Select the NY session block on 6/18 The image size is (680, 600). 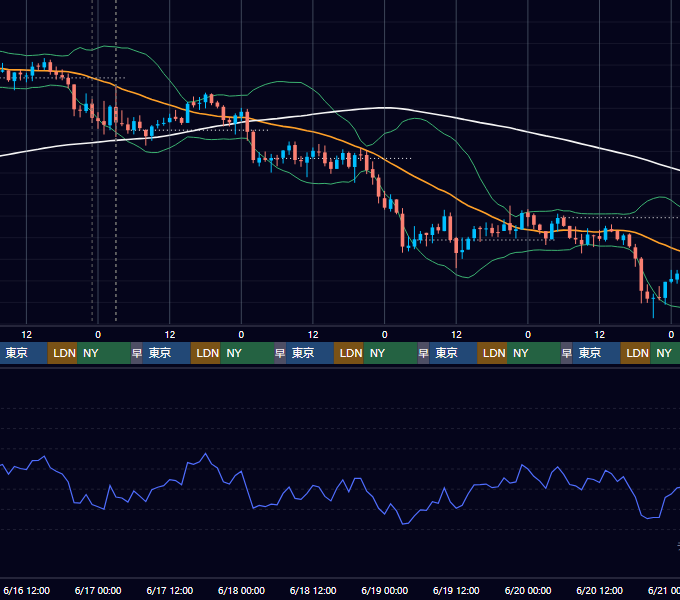pos(390,353)
